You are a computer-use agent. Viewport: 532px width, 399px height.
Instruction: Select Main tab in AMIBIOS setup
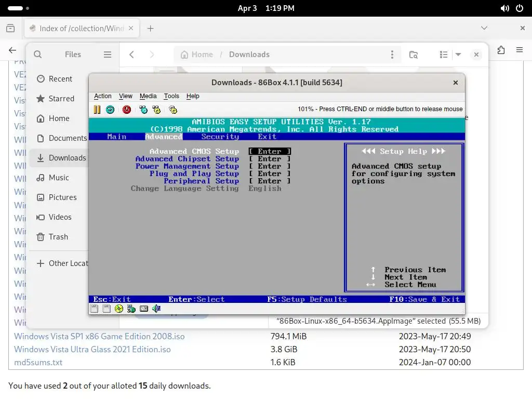tap(117, 137)
